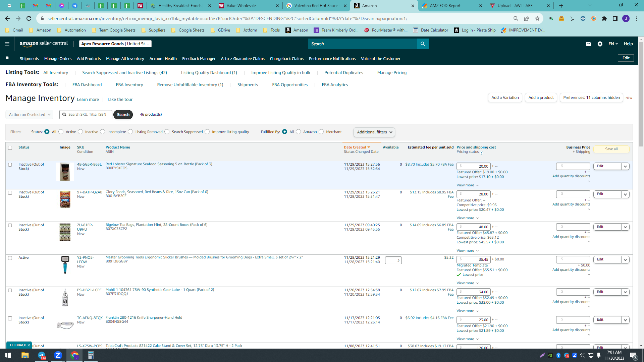Check the Bigelow Tea Bags row checkbox
The image size is (644, 362).
(10, 225)
